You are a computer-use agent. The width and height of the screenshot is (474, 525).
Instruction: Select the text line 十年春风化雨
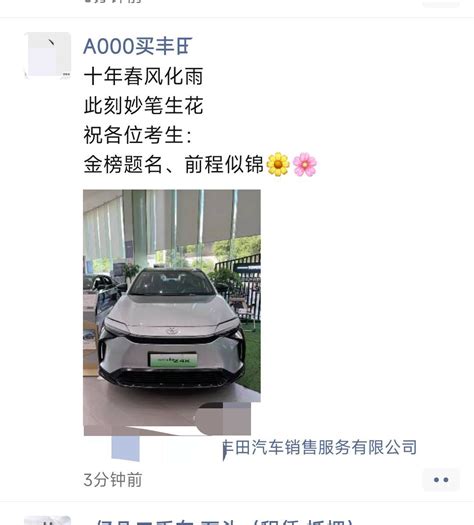pyautogui.click(x=143, y=76)
